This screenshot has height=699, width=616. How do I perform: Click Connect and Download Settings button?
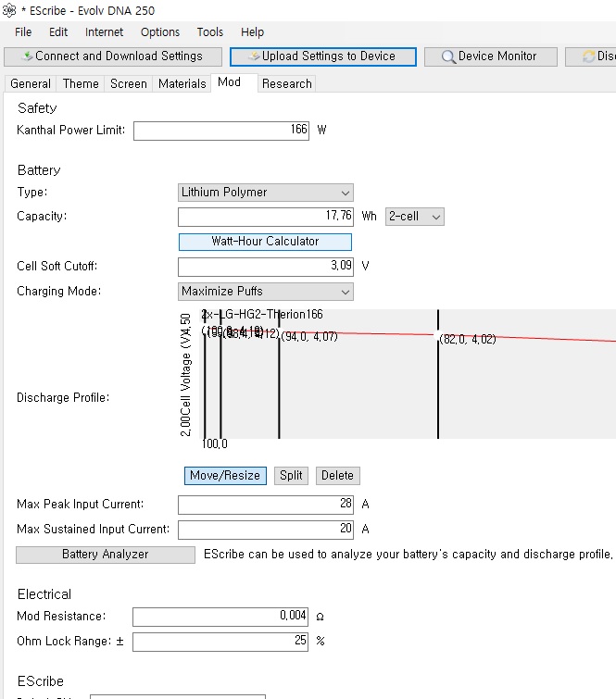tap(113, 56)
